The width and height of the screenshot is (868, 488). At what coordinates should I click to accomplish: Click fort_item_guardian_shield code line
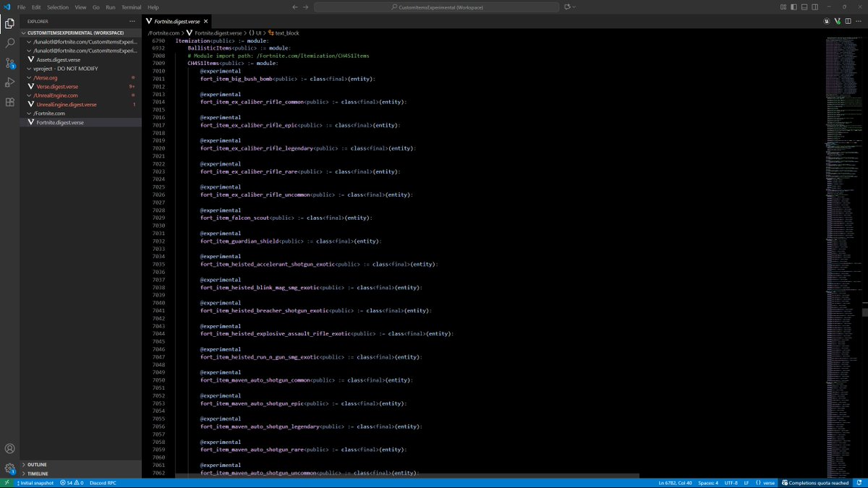(291, 241)
